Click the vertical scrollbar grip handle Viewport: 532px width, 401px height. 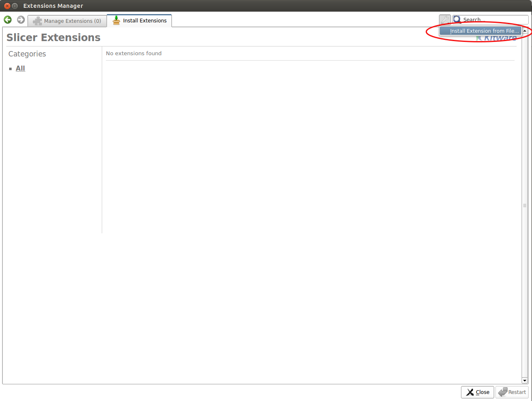pyautogui.click(x=525, y=205)
